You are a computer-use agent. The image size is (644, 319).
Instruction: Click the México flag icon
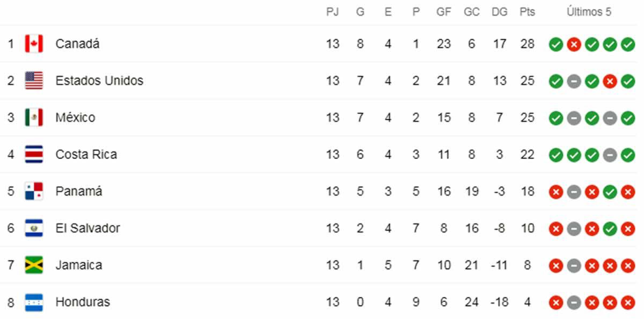[34, 117]
